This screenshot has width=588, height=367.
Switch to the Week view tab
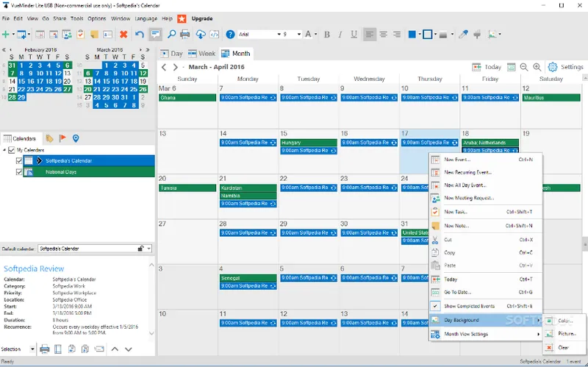pos(201,54)
